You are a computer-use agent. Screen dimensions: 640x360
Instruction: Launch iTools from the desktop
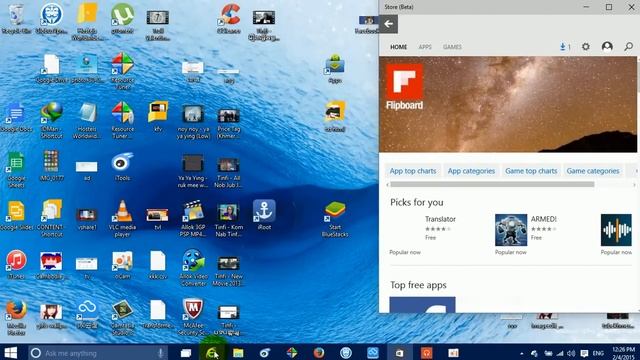click(122, 167)
